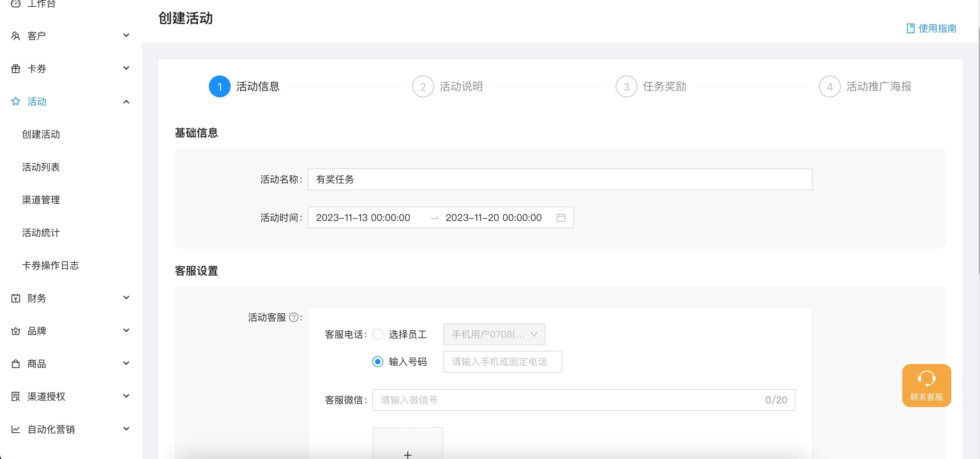
Task: Click the 输入号码 option label
Action: point(407,361)
